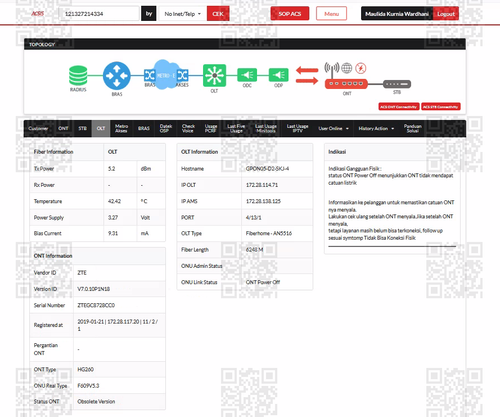Click the Bias Current value 9.31
Image resolution: width=500 pixels, height=417 pixels.
pyautogui.click(x=113, y=233)
